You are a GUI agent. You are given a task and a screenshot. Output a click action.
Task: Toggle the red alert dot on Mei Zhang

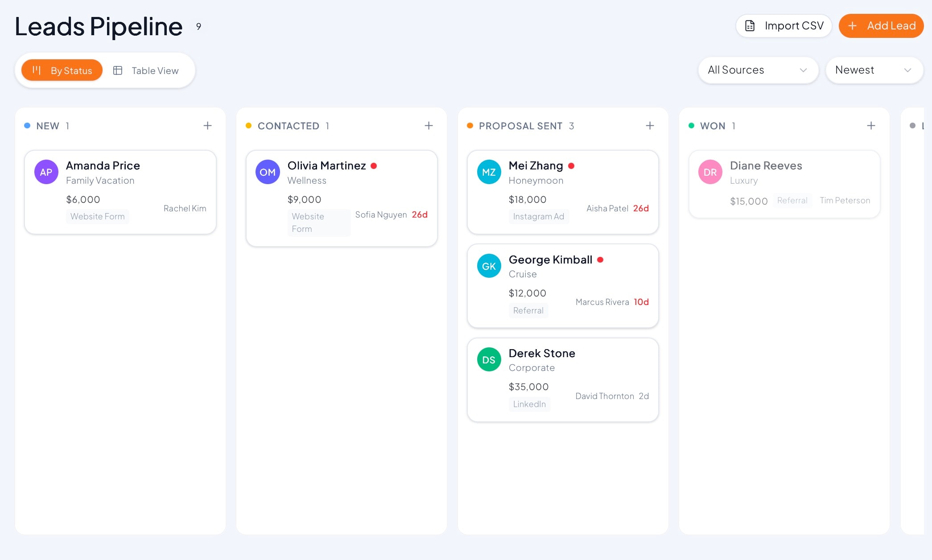click(x=572, y=165)
